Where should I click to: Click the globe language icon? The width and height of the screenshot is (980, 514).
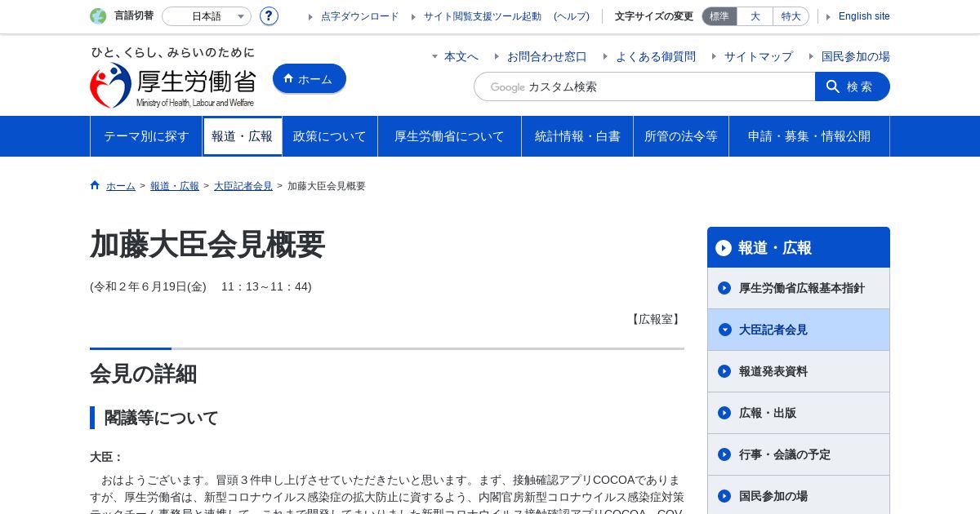coord(98,16)
